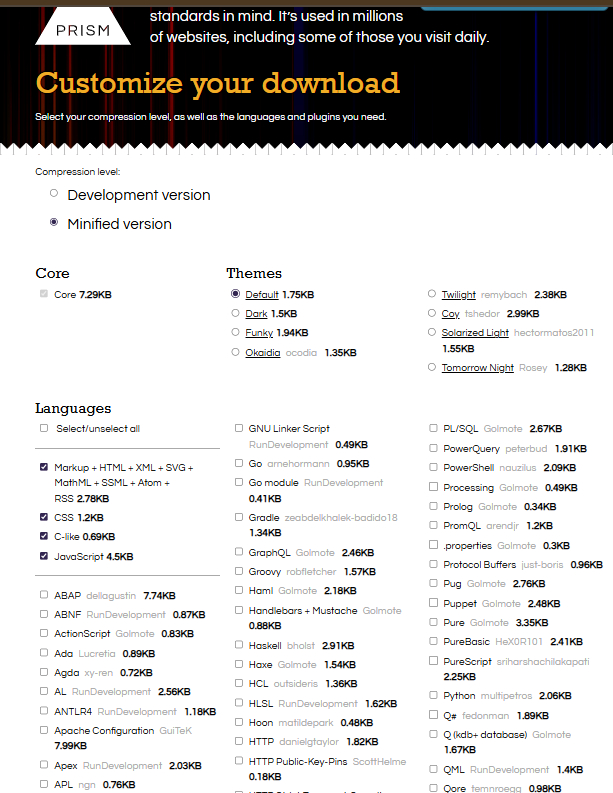Screen dimensions: 613x793
Task: Disable the JavaScript language checkbox
Action: point(44,557)
